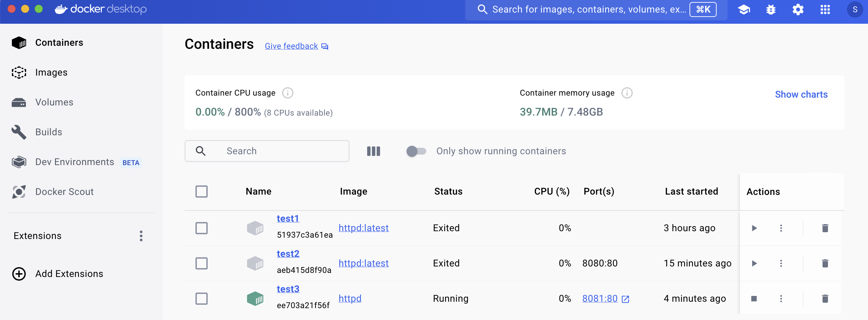The height and width of the screenshot is (320, 868).
Task: Click the Give feedback chat icon
Action: [x=325, y=47]
